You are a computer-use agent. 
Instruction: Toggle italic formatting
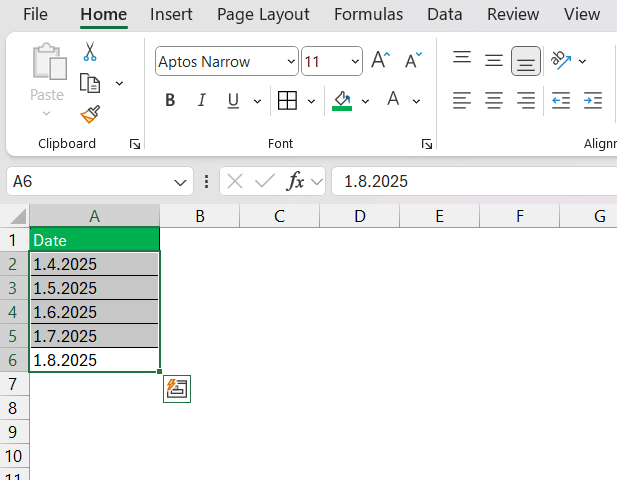[202, 100]
